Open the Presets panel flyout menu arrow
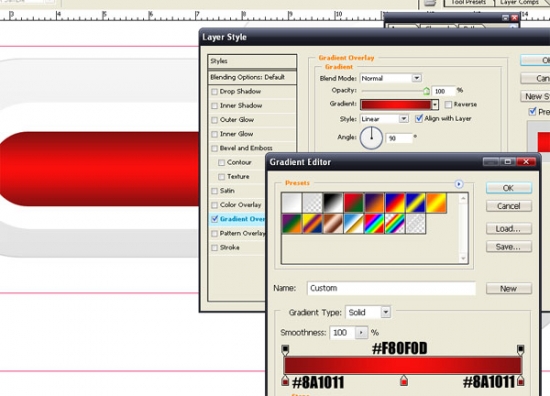This screenshot has width=550, height=396. (458, 184)
